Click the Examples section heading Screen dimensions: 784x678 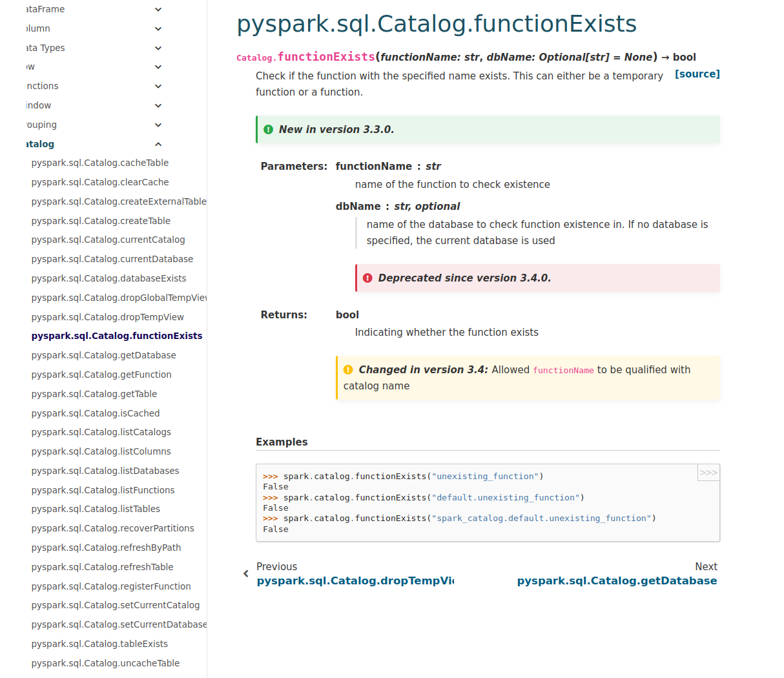pos(282,442)
